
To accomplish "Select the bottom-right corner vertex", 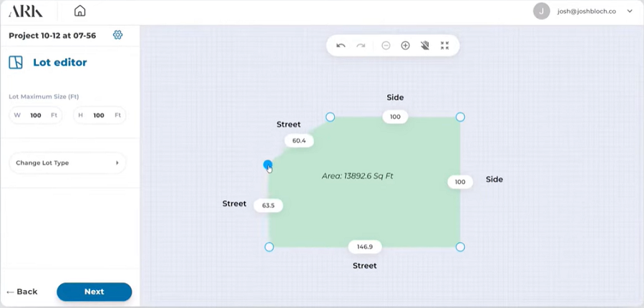I will coord(460,246).
